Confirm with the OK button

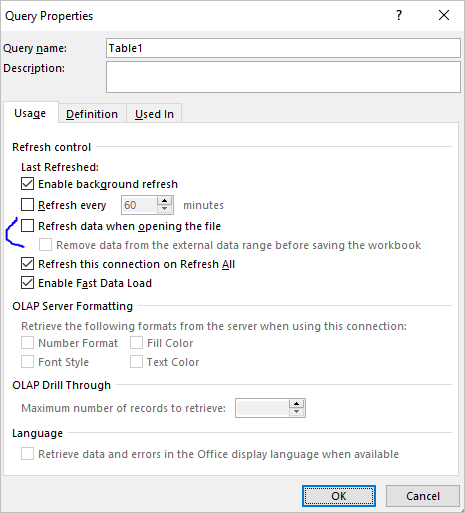coord(339,496)
